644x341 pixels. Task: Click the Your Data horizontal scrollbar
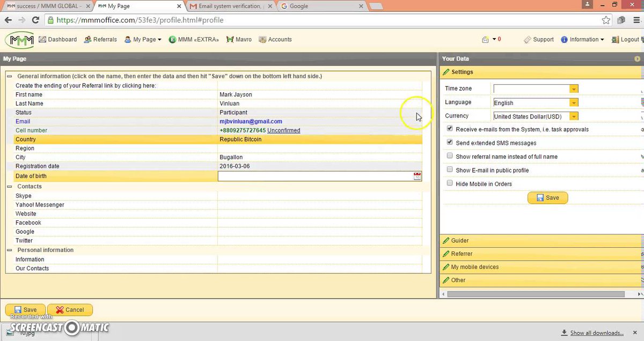(x=536, y=294)
